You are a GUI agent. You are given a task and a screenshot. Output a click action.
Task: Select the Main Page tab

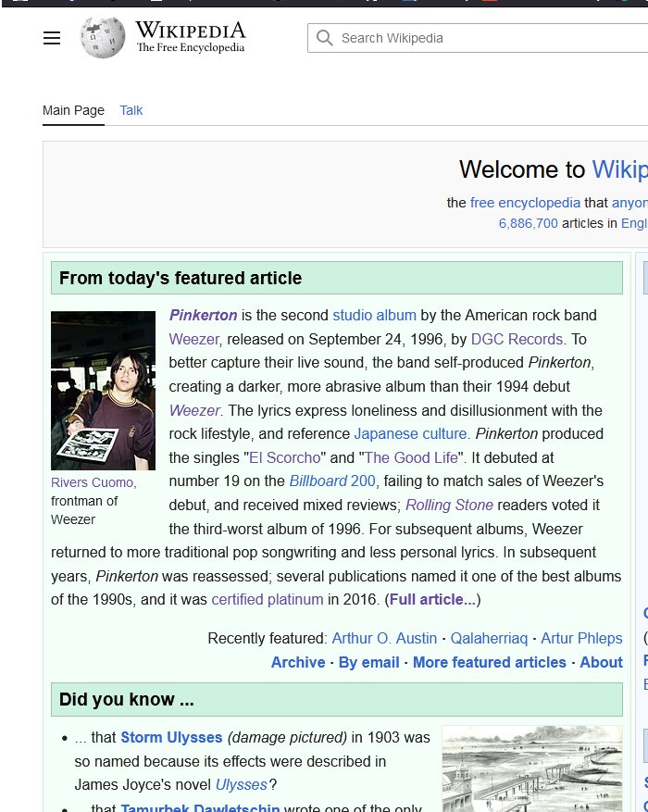(73, 110)
